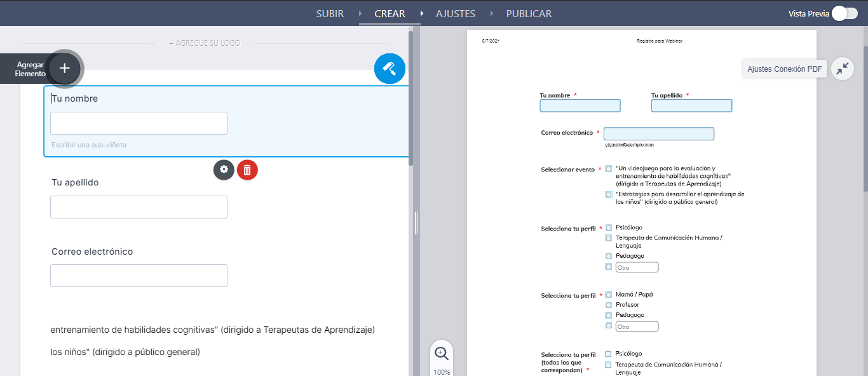Click the panel divider resize handle

point(416,223)
